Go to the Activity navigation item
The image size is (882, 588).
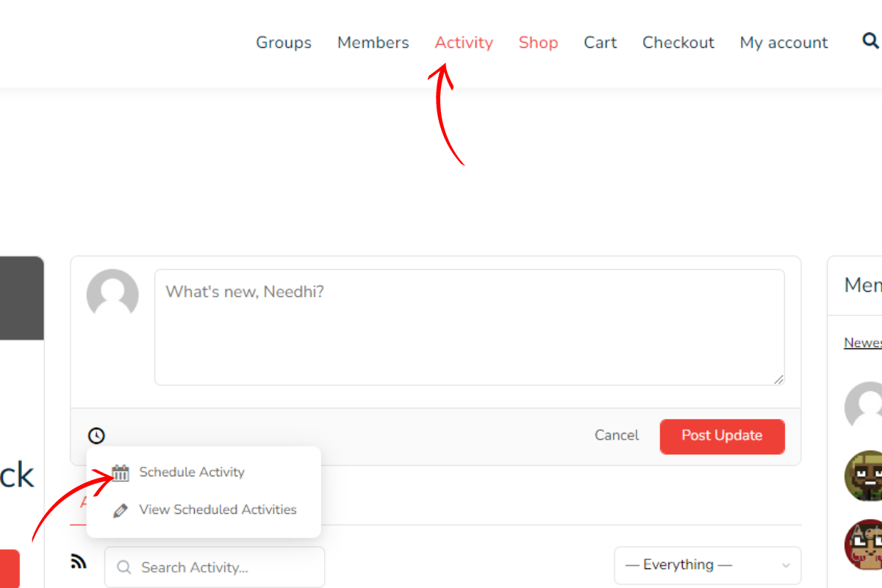click(464, 43)
